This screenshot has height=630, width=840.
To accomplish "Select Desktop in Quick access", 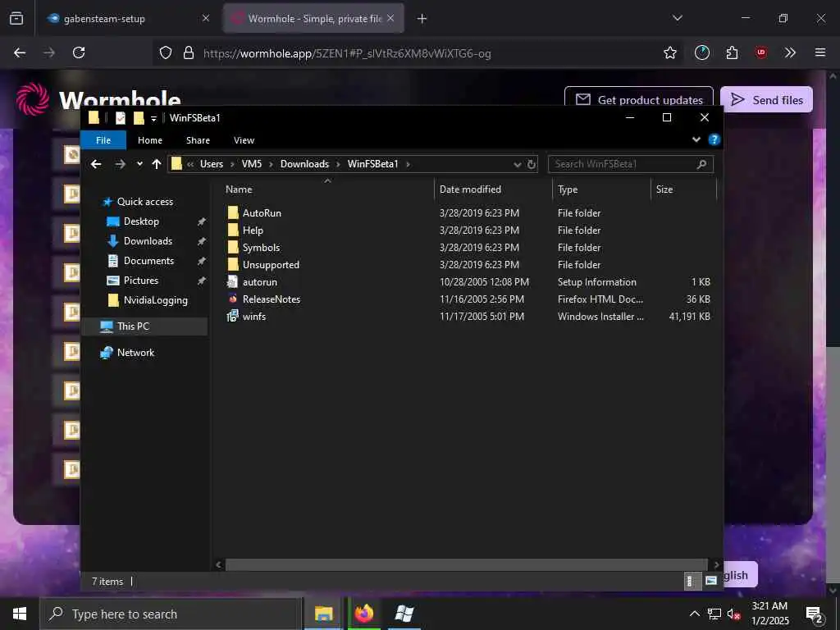I will tap(141, 221).
